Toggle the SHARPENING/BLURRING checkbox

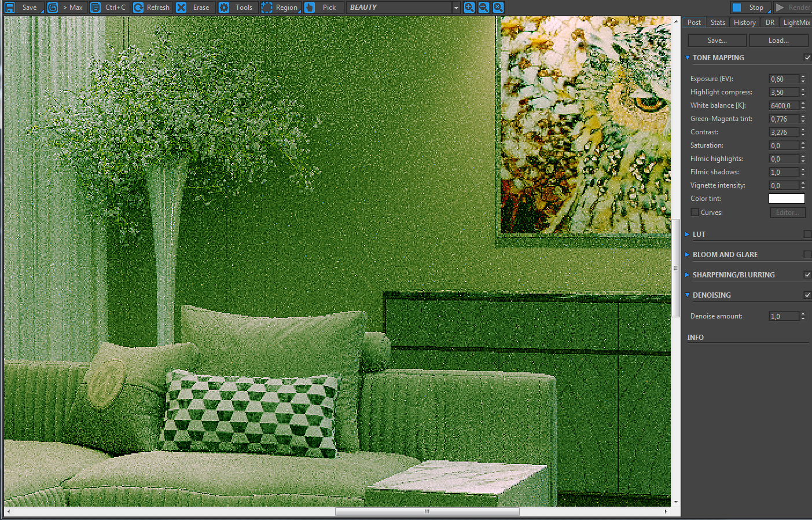tap(807, 275)
